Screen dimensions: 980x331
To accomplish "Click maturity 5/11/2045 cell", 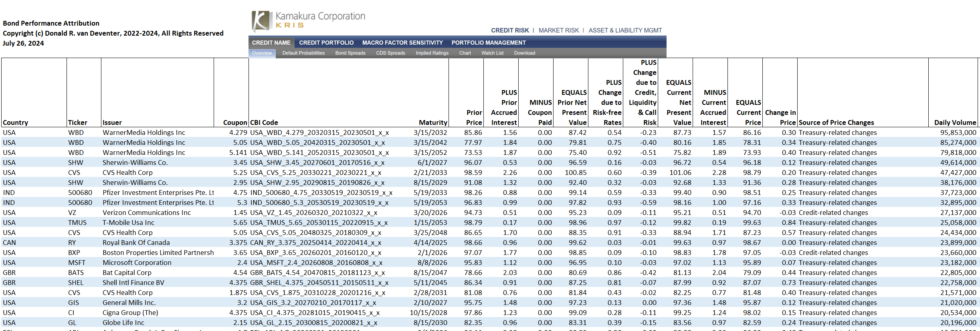I will pyautogui.click(x=430, y=283).
